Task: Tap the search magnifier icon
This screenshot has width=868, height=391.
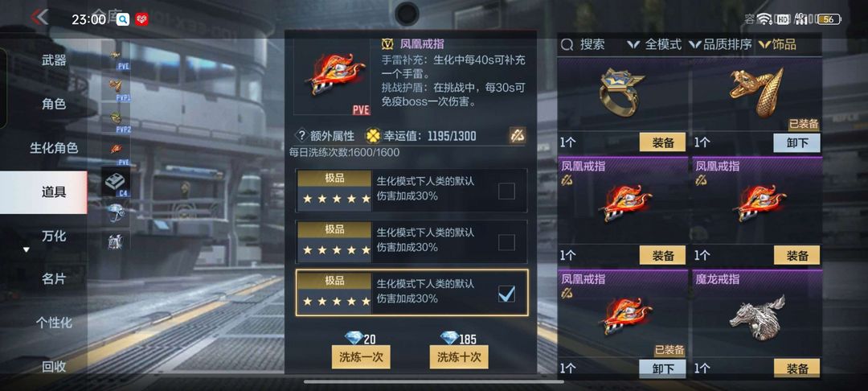Action: coord(567,45)
